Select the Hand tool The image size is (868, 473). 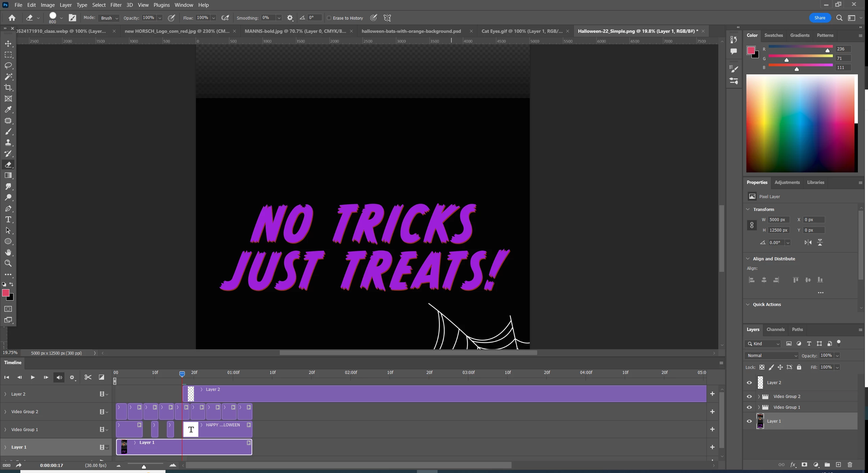click(8, 252)
